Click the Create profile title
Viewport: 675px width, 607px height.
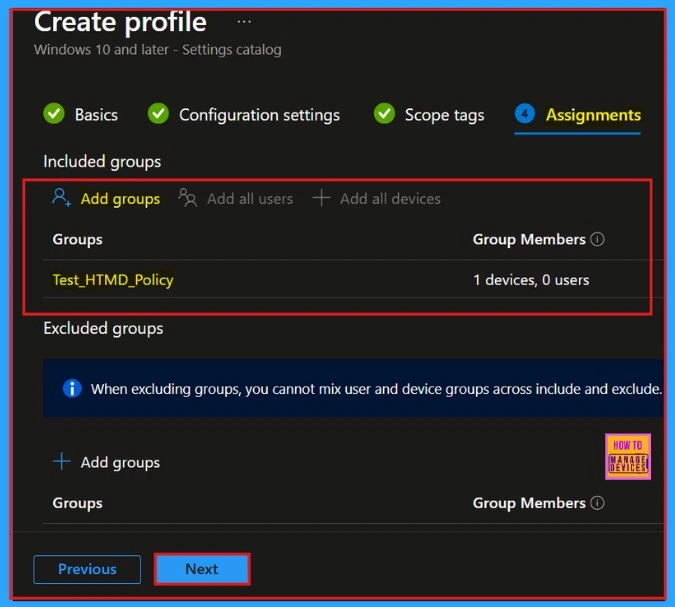(x=121, y=22)
